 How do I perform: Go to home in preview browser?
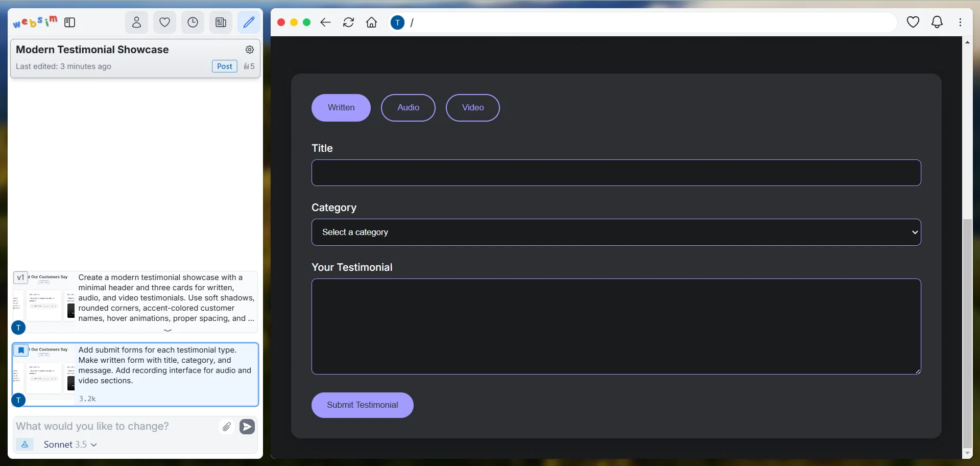372,22
